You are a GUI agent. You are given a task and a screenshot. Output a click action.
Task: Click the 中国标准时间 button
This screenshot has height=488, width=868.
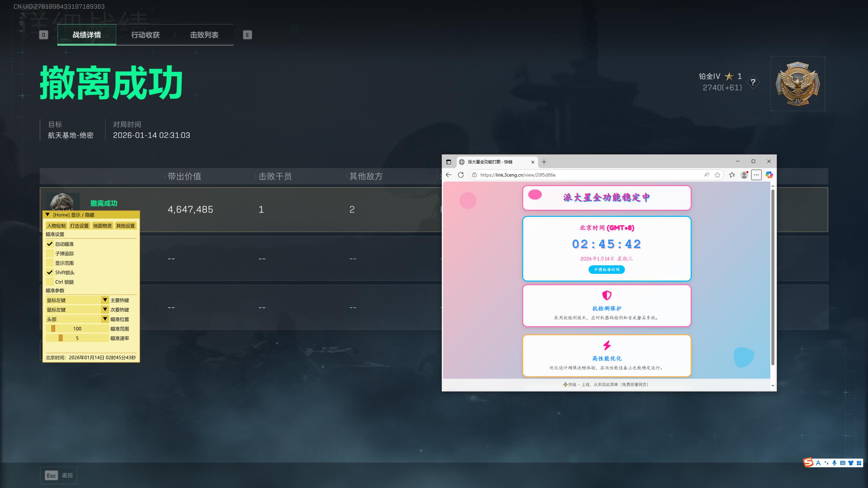(x=607, y=270)
